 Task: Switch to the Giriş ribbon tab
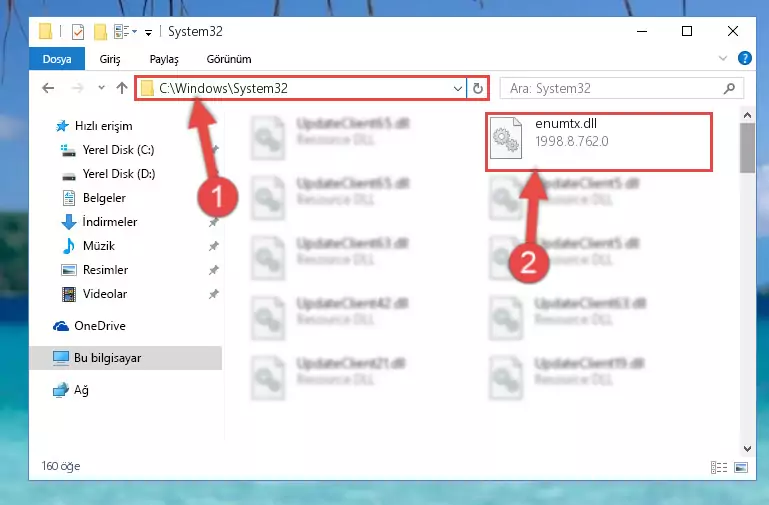coord(110,59)
